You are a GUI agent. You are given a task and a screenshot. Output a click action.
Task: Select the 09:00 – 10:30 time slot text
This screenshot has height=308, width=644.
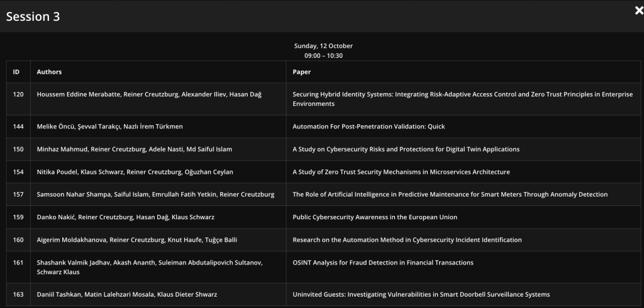point(323,55)
